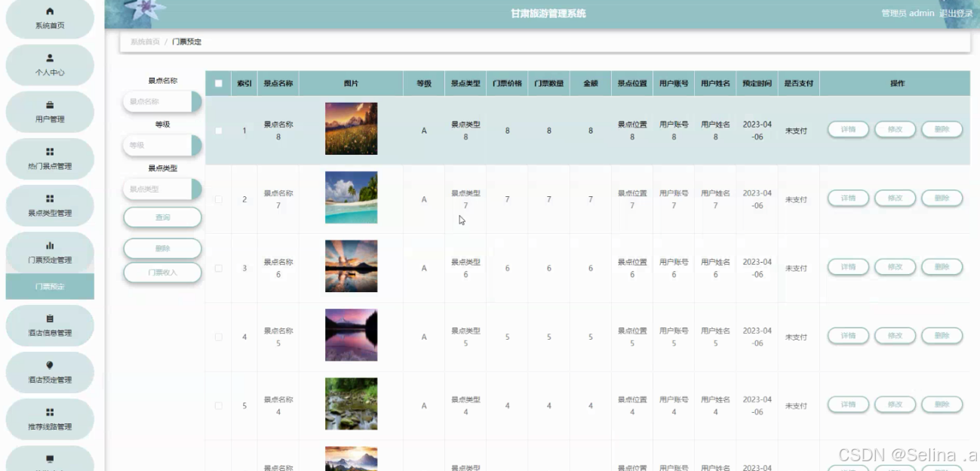Screen dimensions: 980x471
Task: Click the 管理员 admin label in header
Action: 908,14
